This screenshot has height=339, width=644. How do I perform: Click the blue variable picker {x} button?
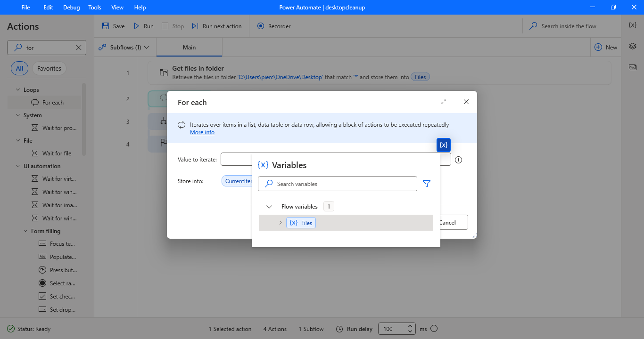click(x=444, y=145)
